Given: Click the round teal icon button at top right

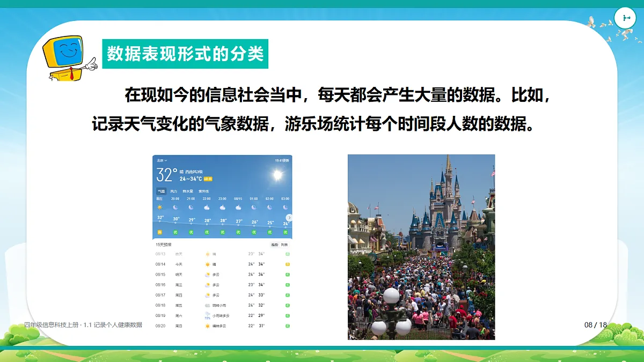Looking at the screenshot, I should tap(625, 18).
